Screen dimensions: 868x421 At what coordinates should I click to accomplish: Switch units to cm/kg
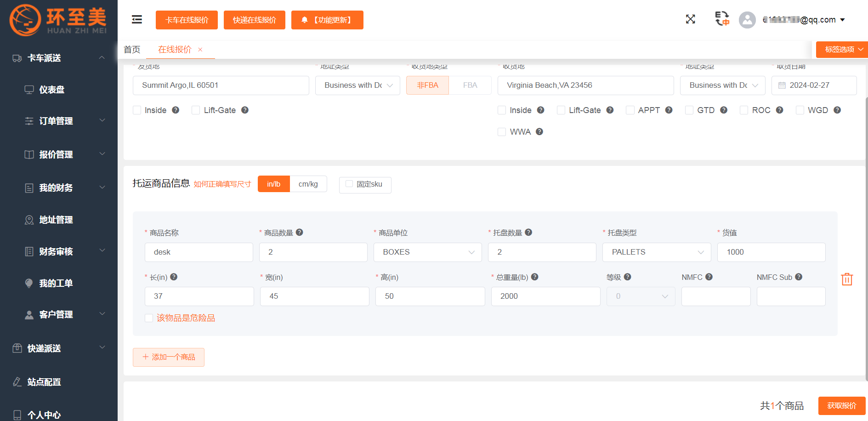point(308,184)
